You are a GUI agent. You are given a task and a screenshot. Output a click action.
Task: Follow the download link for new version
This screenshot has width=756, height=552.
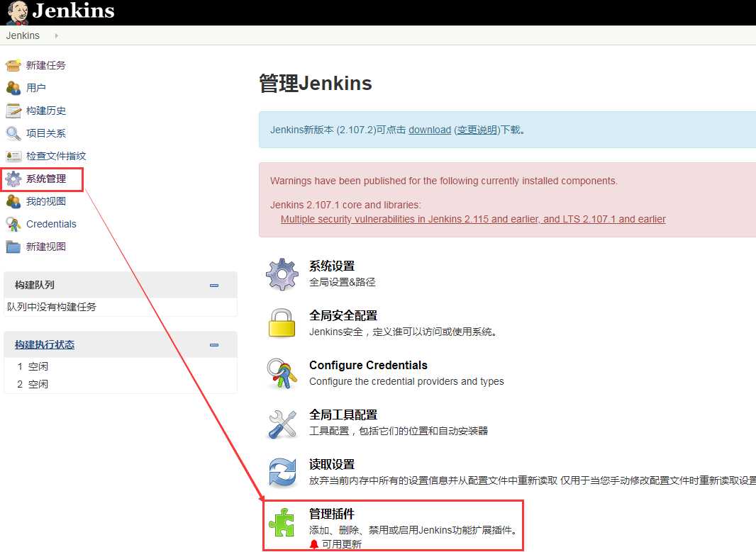430,130
